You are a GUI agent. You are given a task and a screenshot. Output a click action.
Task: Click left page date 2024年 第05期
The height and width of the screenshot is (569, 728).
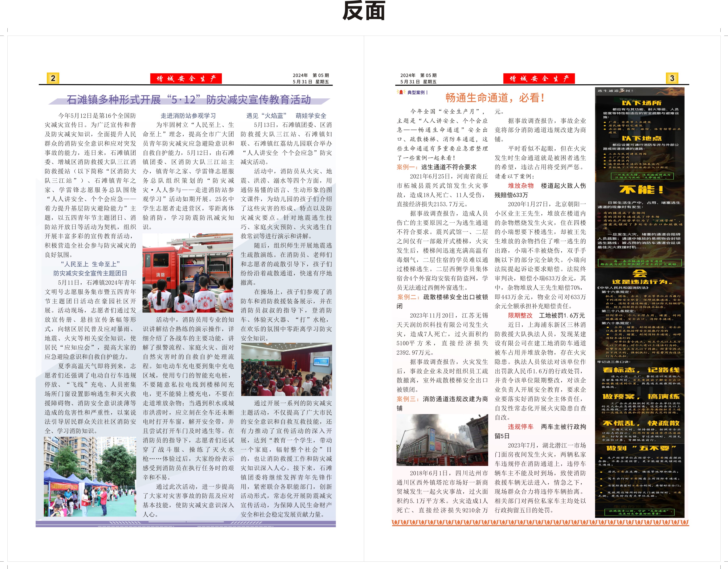(311, 75)
